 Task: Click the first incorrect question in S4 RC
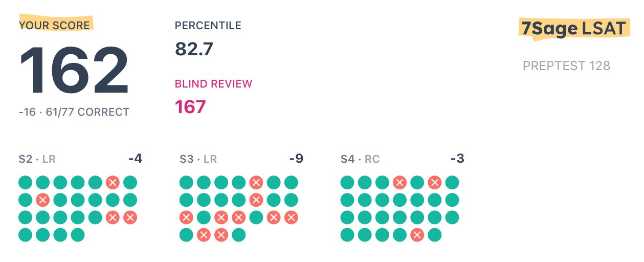click(x=399, y=182)
